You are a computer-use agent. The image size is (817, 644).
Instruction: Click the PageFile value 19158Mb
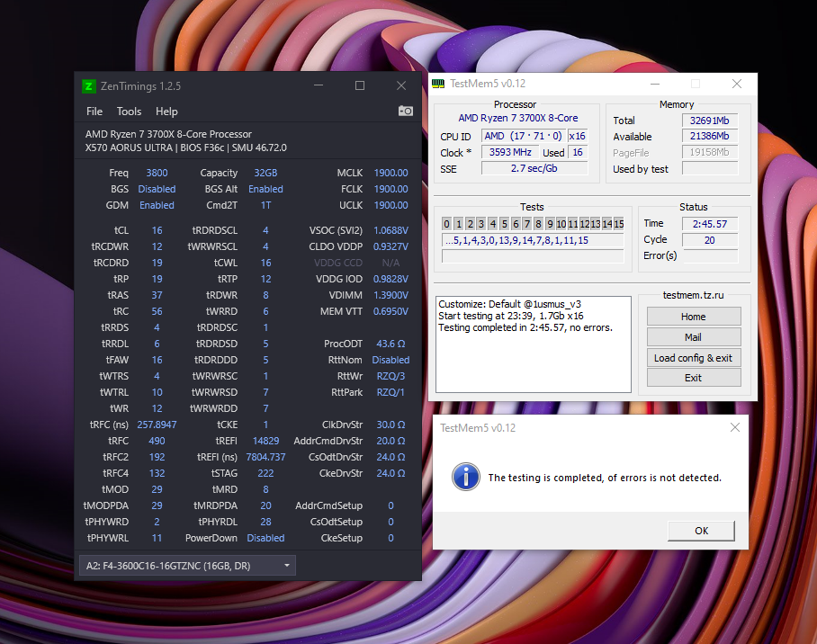710,152
